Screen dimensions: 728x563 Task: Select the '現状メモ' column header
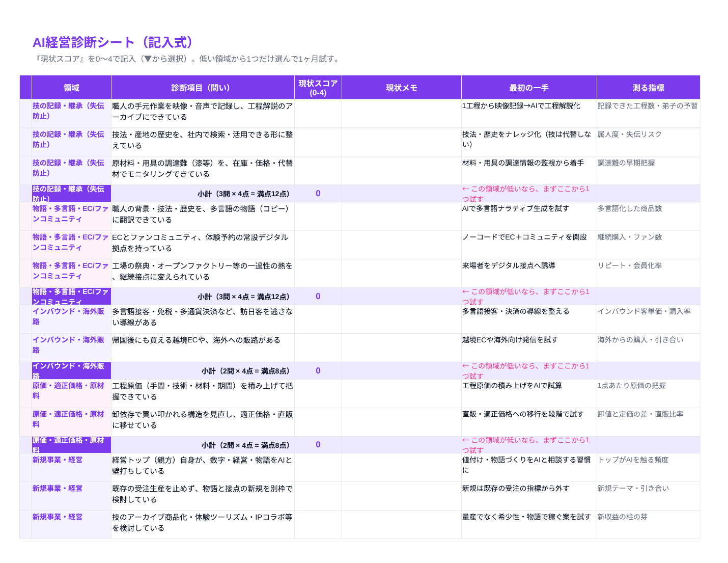(402, 88)
